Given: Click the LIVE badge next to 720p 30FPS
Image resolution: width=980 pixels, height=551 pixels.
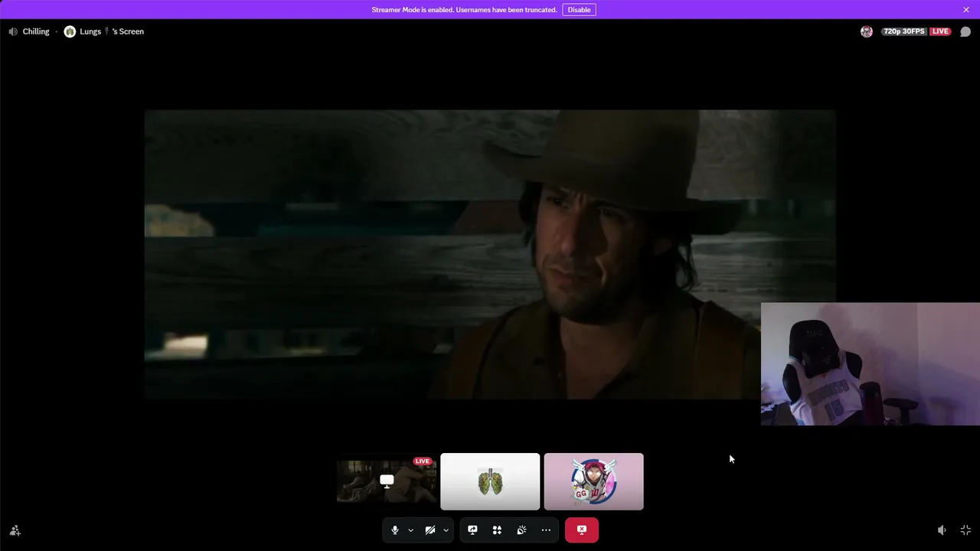Looking at the screenshot, I should 940,31.
